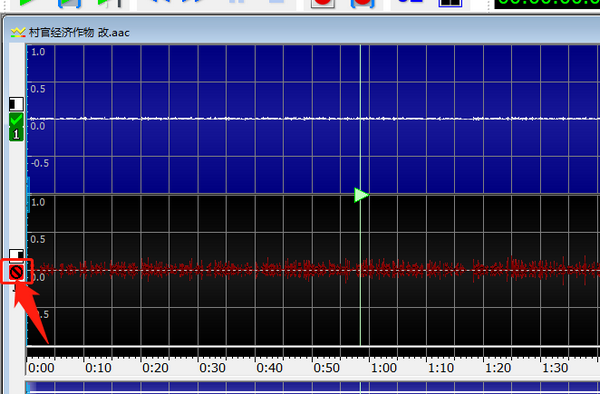This screenshot has height=394, width=600.
Task: Click the red disabled right channel toggle
Action: pyautogui.click(x=16, y=272)
